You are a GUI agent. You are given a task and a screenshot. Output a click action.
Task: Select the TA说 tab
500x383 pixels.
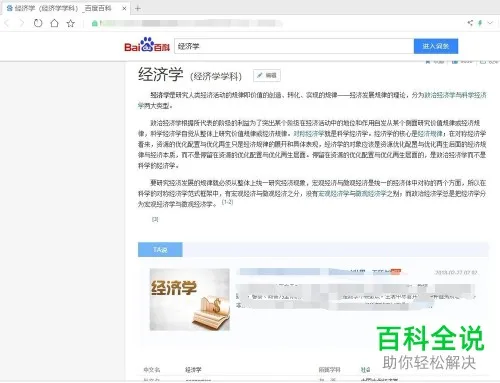tap(160, 249)
